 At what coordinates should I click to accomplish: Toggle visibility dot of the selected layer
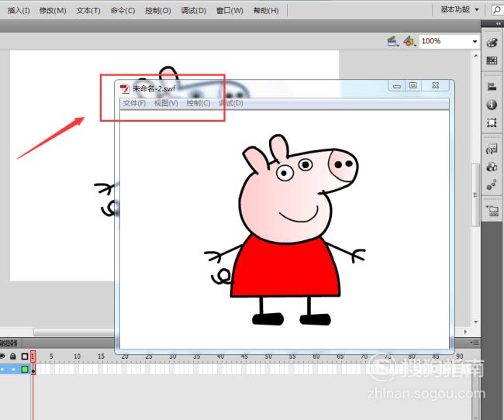tap(2, 369)
